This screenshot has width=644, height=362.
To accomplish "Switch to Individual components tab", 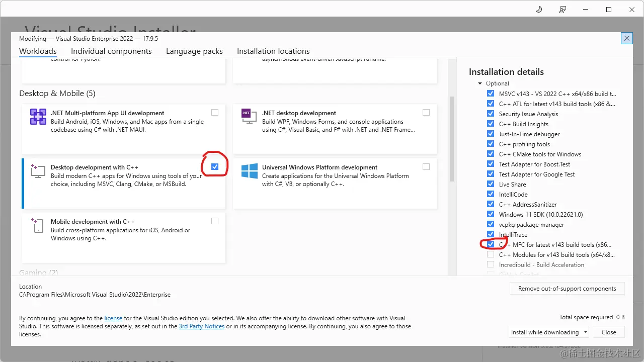I will pyautogui.click(x=111, y=51).
